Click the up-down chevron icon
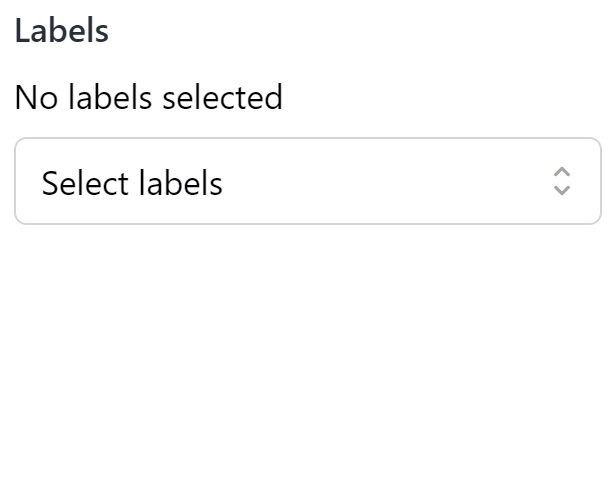The image size is (615, 496). coord(562,181)
